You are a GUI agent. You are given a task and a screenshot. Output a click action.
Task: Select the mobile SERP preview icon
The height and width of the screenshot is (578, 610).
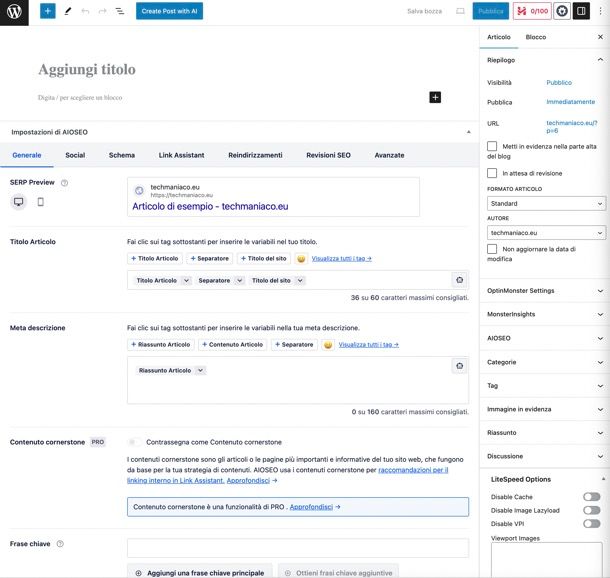pos(40,202)
